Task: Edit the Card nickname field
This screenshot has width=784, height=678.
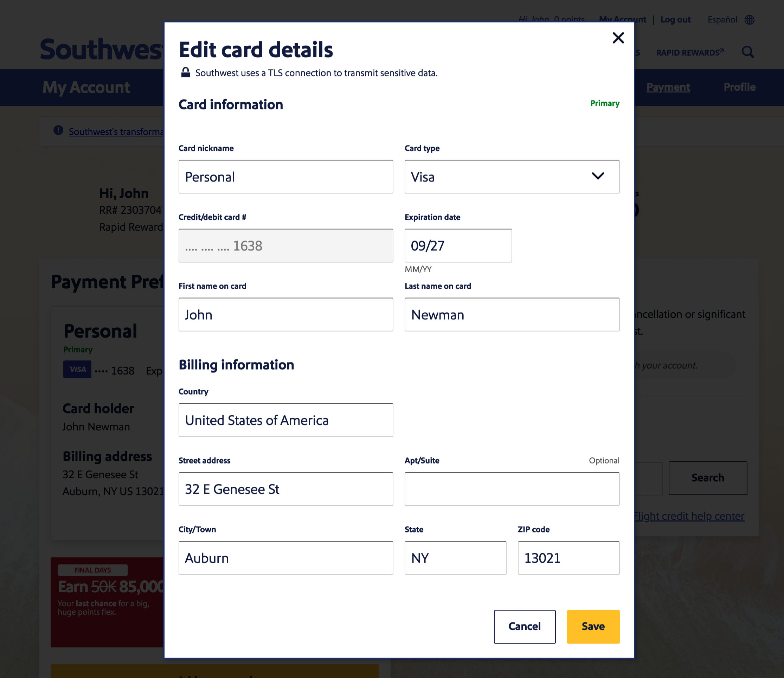Action: point(286,177)
